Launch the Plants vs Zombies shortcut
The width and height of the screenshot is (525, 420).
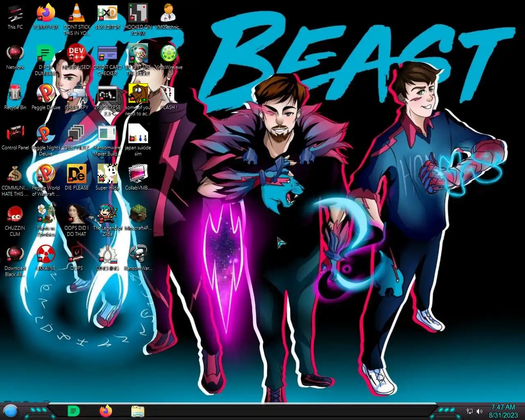46,221
